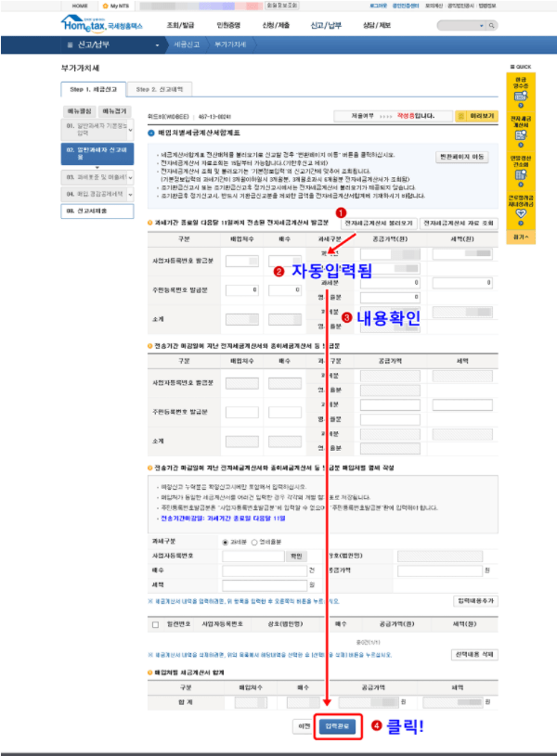
Task: Open the 신고/납부 top menu
Action: point(326,25)
